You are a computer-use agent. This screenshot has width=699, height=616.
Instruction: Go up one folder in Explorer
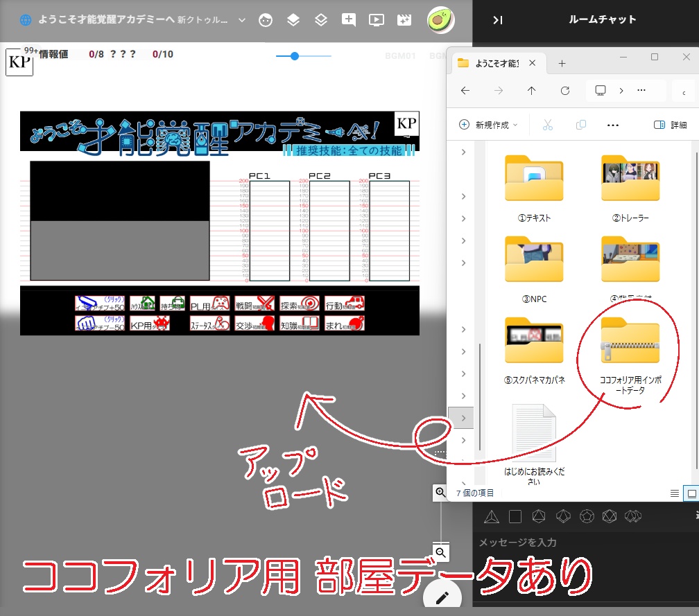(531, 91)
